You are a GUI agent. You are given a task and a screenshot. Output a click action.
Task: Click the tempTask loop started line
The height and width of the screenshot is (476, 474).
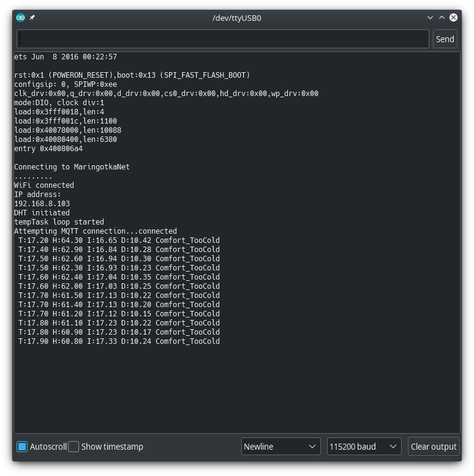[x=59, y=222]
